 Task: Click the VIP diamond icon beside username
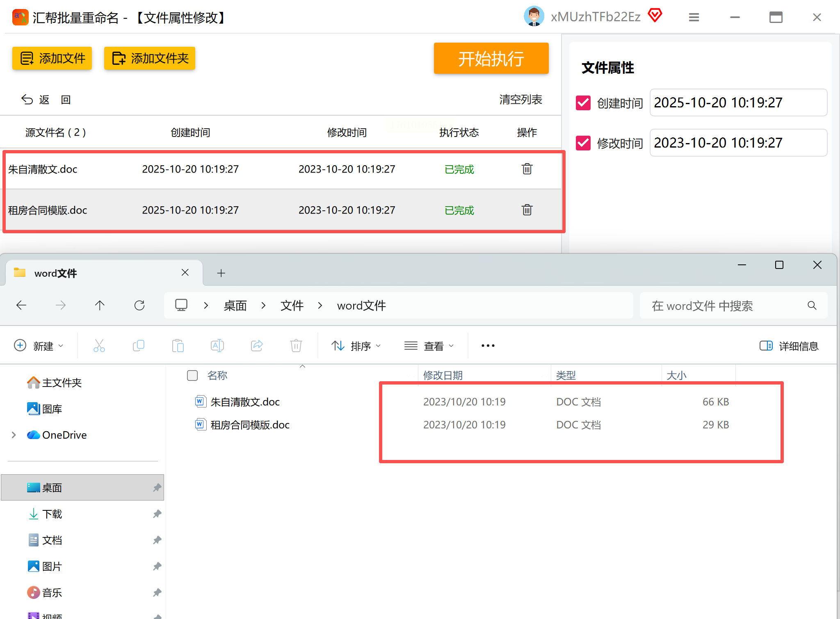coord(655,16)
